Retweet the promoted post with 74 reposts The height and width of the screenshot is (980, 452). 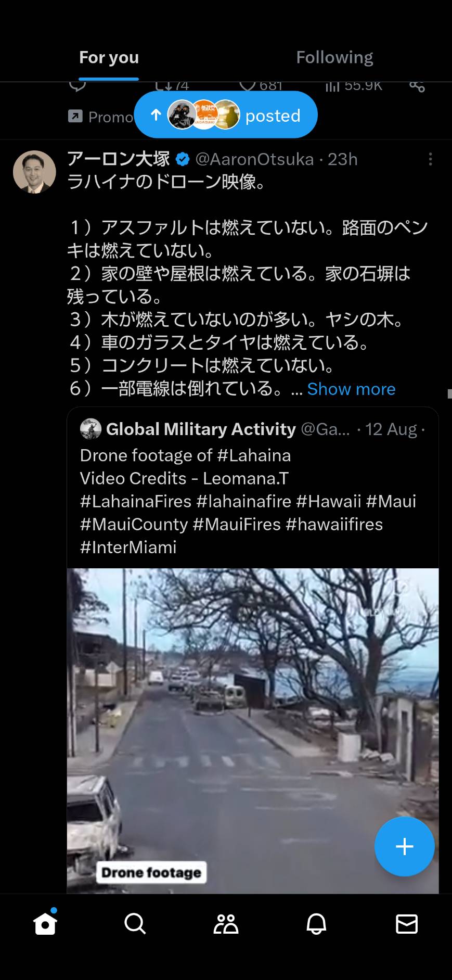[172, 86]
